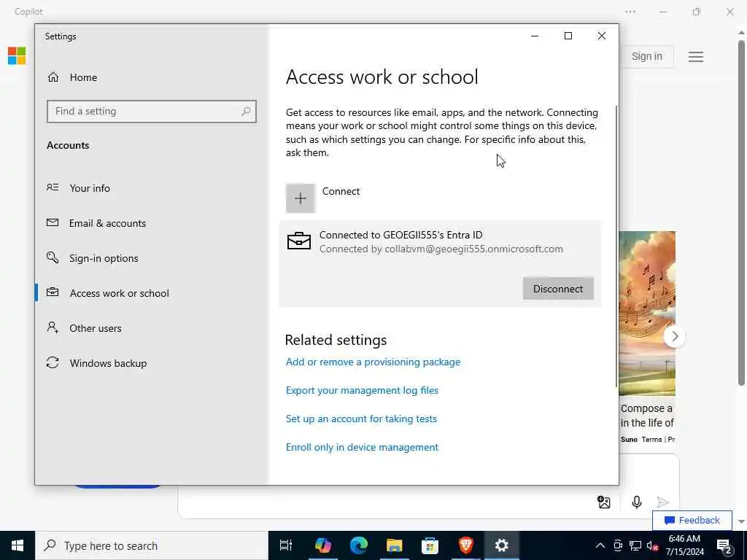Click the add image icon in Copilot
The height and width of the screenshot is (560, 747).
(603, 502)
